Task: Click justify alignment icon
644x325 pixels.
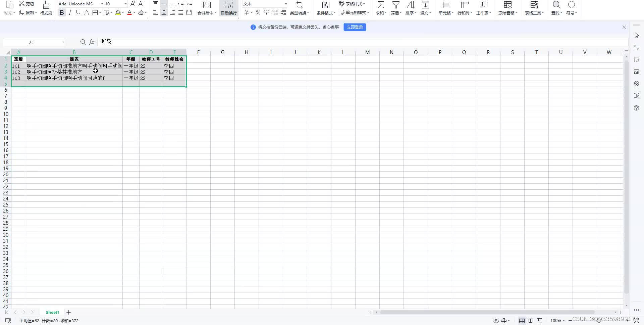Action: [x=181, y=13]
